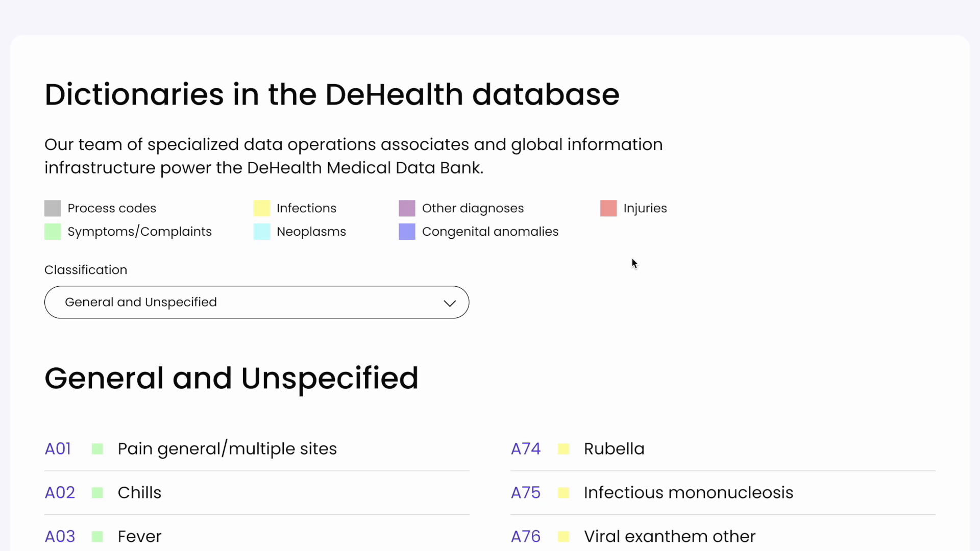Select the Rubella entry
The image size is (980, 551).
point(614,449)
